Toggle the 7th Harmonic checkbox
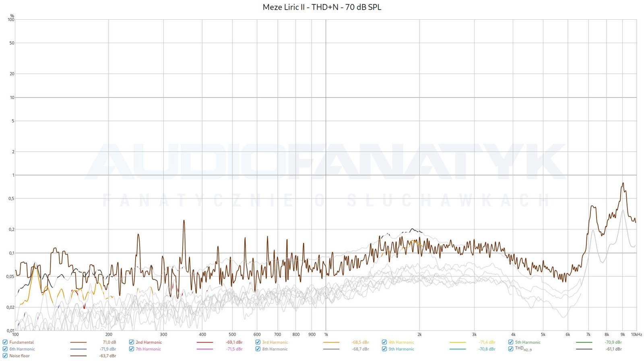Viewport: 644px width, 361px height. click(132, 349)
